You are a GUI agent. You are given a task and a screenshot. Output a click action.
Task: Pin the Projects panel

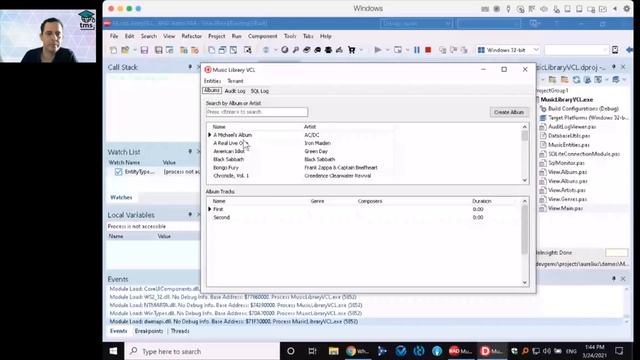tap(613, 67)
